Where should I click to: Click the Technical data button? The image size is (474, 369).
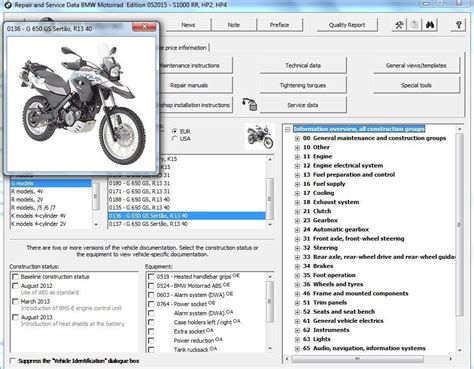click(x=303, y=66)
